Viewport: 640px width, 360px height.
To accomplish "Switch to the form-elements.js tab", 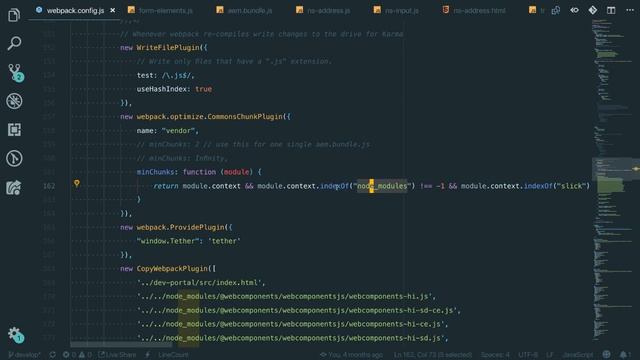I will (160, 10).
